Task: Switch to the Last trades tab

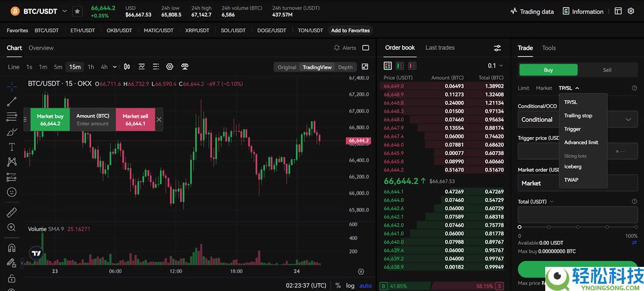Action: [440, 48]
